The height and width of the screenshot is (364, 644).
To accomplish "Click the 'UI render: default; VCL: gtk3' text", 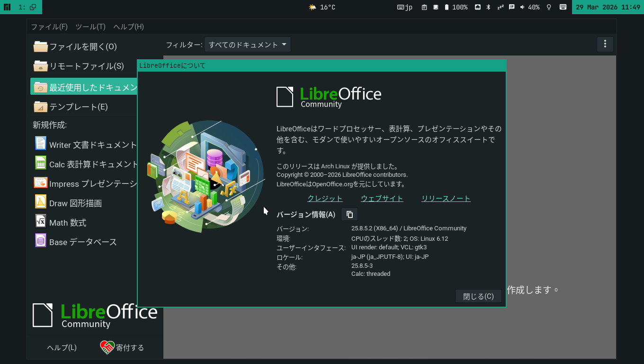I will tap(389, 247).
